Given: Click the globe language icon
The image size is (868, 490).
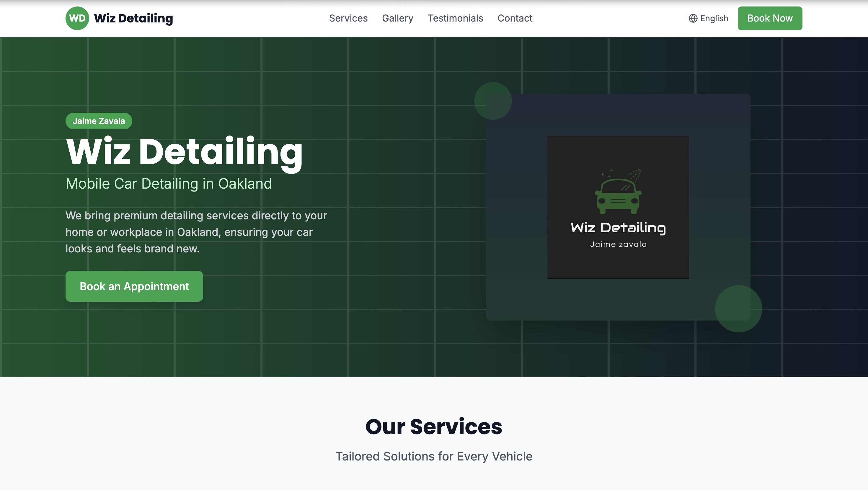Looking at the screenshot, I should (693, 18).
